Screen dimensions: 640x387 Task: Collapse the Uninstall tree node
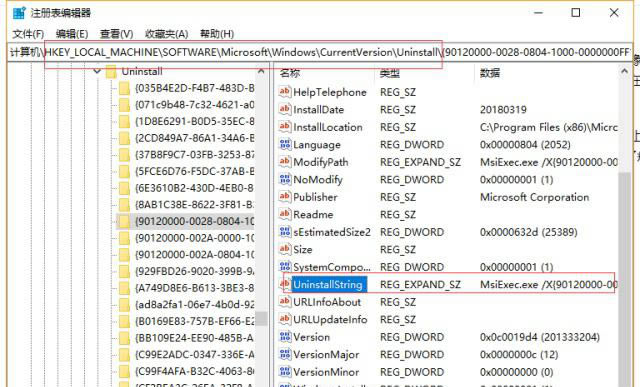[97, 71]
